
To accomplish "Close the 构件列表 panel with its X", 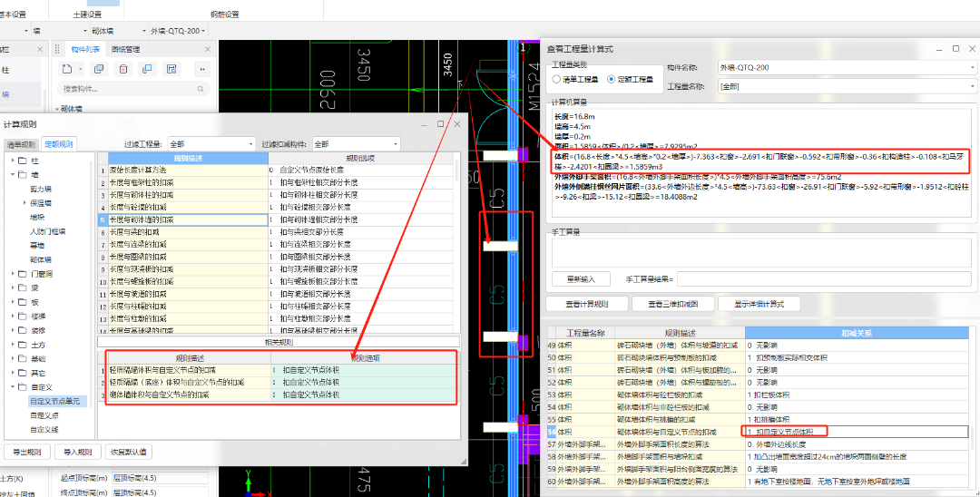I will pyautogui.click(x=207, y=49).
